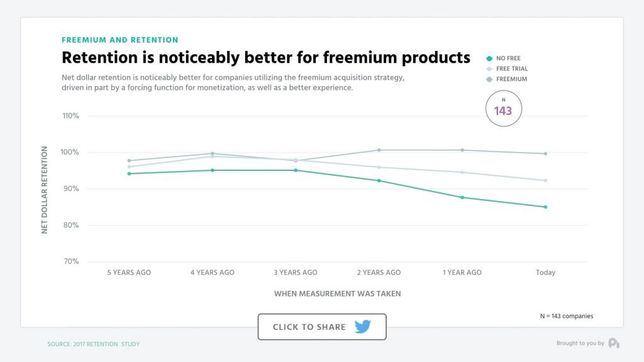Click the Today data point on FREEMIUM line
Image resolution: width=644 pixels, height=362 pixels.
tap(546, 152)
